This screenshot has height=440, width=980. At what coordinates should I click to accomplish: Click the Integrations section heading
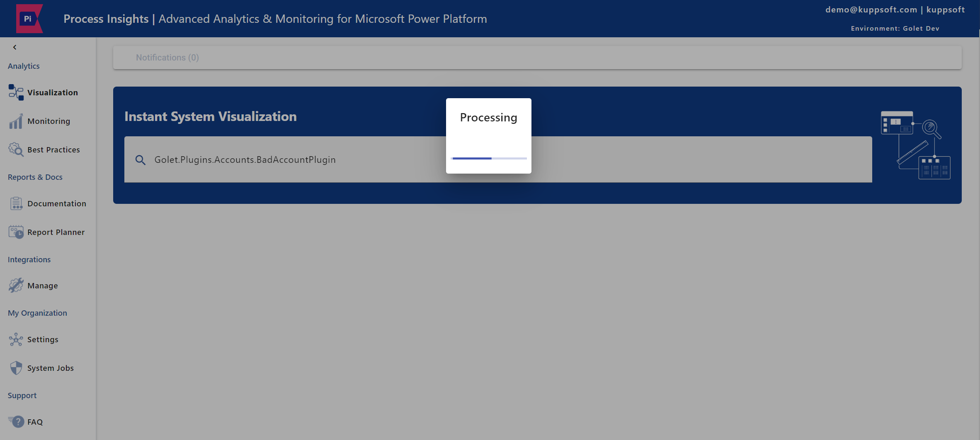click(x=29, y=259)
